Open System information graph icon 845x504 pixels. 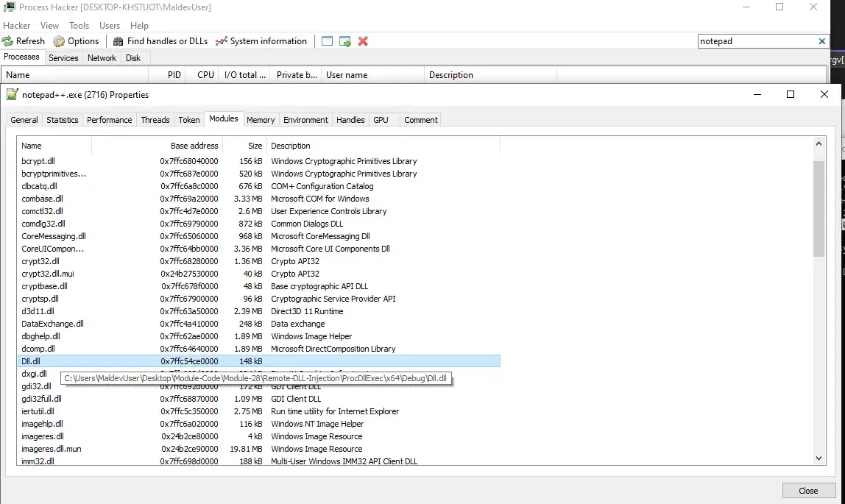point(221,41)
